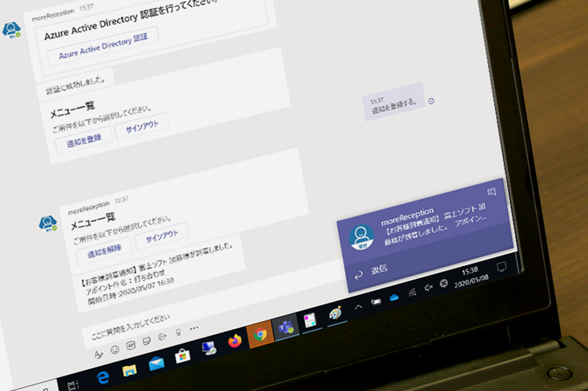
Task: Open the three-dots more options in compose toolbar
Action: pos(194,328)
